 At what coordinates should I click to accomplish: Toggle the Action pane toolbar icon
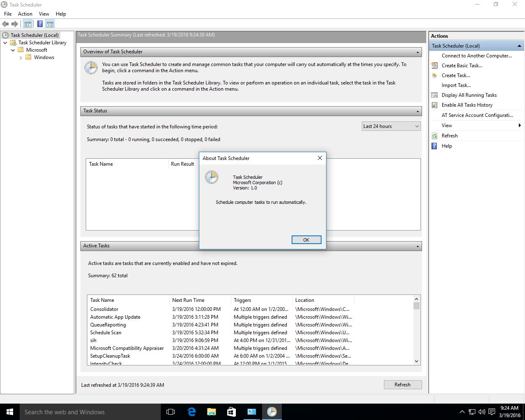click(x=50, y=24)
